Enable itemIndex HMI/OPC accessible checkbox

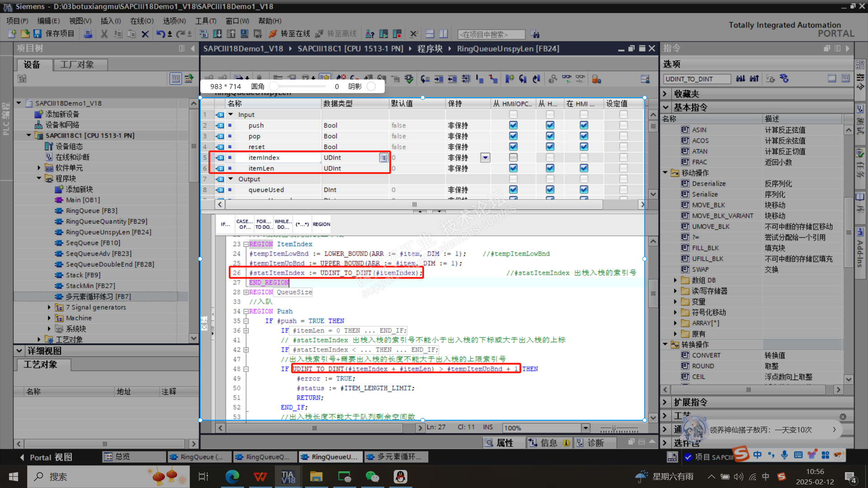(513, 158)
